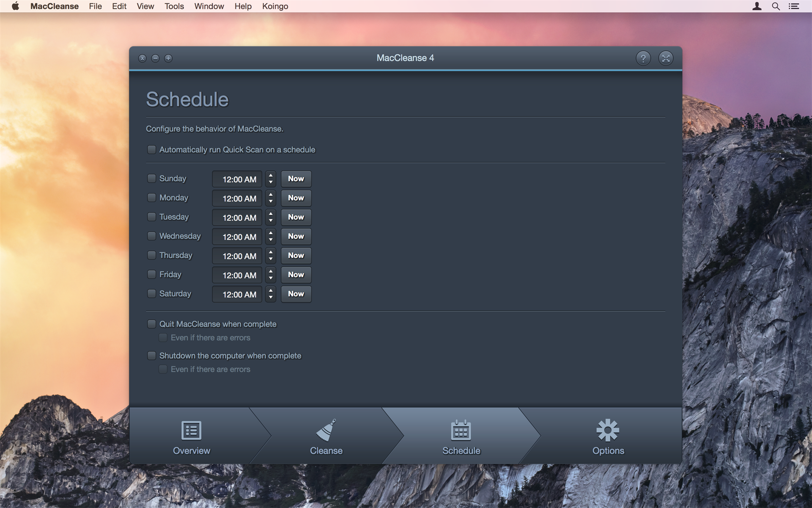
Task: Open the Tools menu
Action: point(174,6)
